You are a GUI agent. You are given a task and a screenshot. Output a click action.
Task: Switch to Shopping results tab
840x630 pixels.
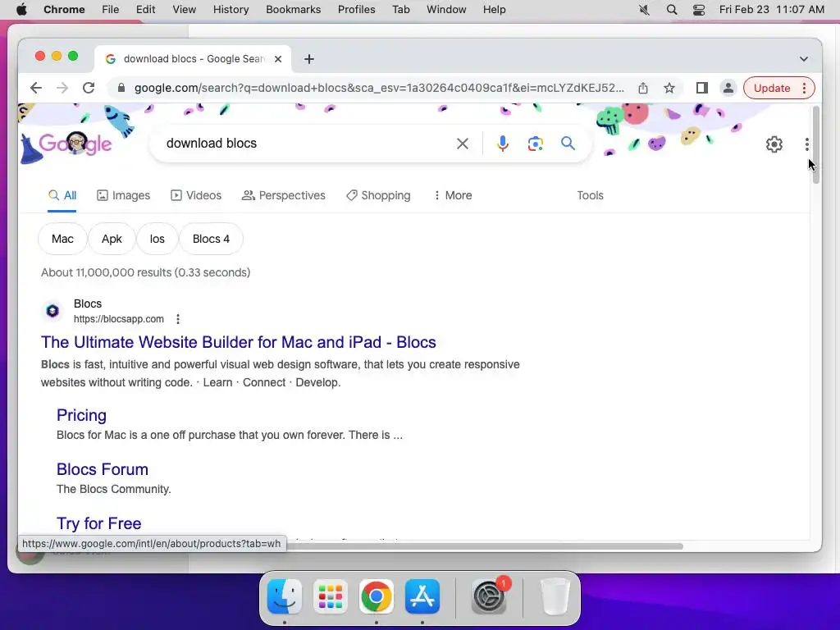pyautogui.click(x=378, y=195)
